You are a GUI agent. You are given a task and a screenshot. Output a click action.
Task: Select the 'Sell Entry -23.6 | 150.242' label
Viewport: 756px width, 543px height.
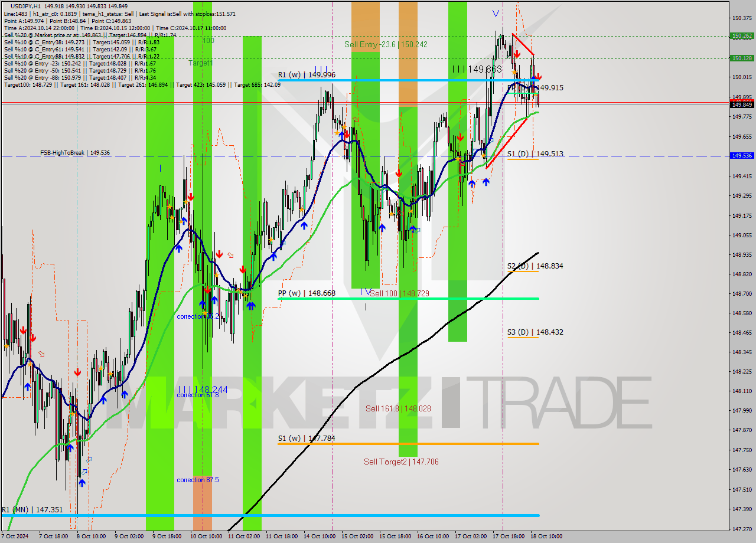386,44
